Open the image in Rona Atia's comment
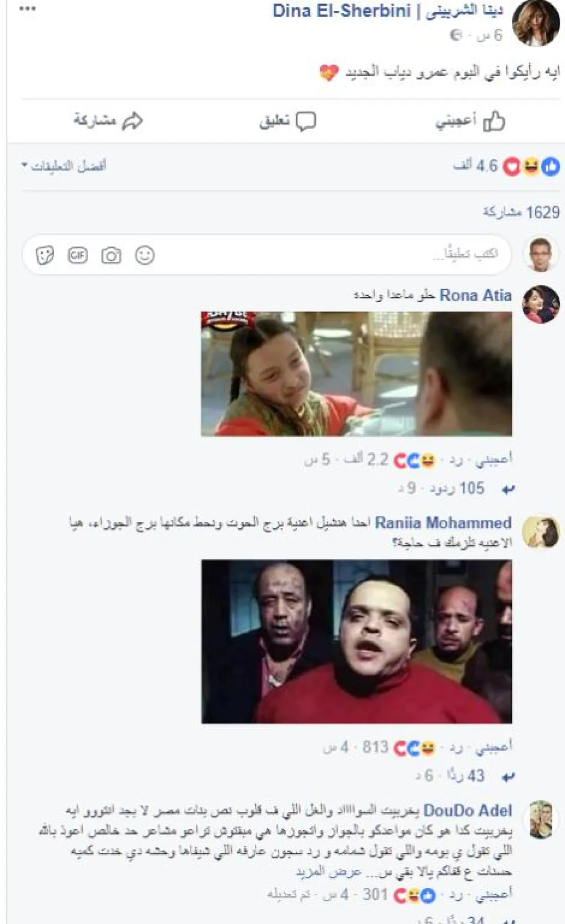Viewport: 565px width, 924px height. point(356,374)
